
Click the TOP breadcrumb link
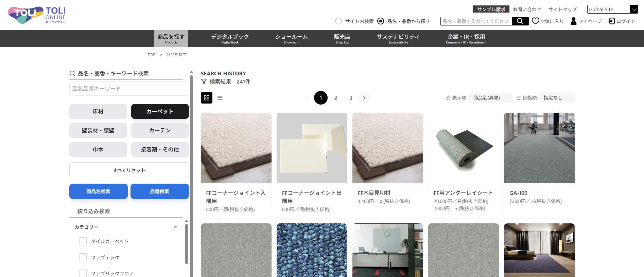(x=151, y=55)
